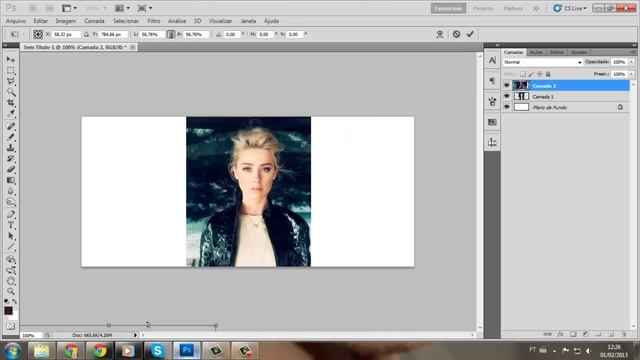Hide the Camada 2 layer
640x360 pixels.
pyautogui.click(x=507, y=86)
